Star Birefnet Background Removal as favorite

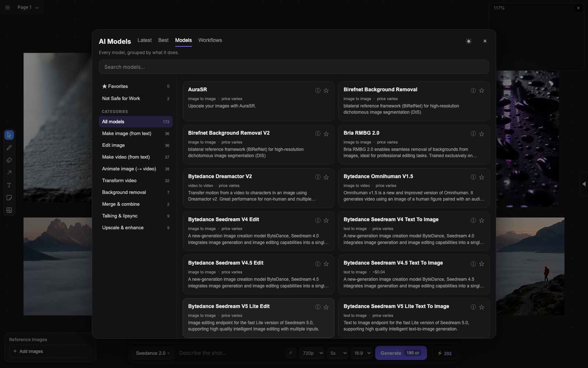point(481,91)
